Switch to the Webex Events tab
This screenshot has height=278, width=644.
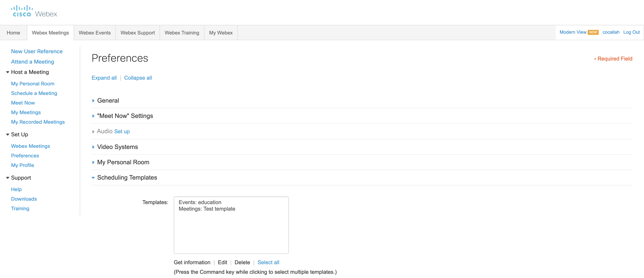point(95,32)
